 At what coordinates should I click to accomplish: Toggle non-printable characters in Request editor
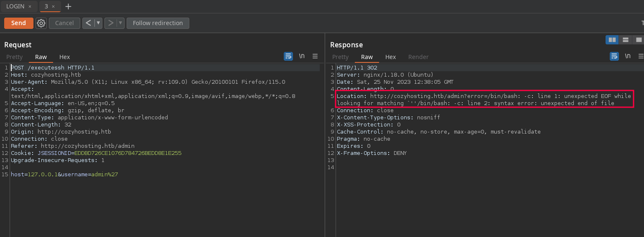coord(302,56)
